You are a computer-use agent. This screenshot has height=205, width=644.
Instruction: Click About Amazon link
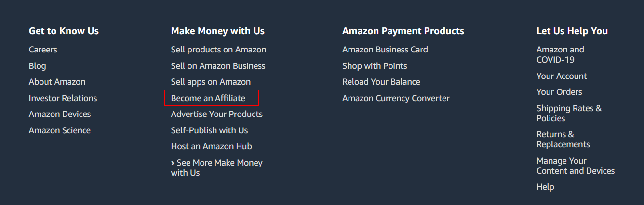point(57,82)
